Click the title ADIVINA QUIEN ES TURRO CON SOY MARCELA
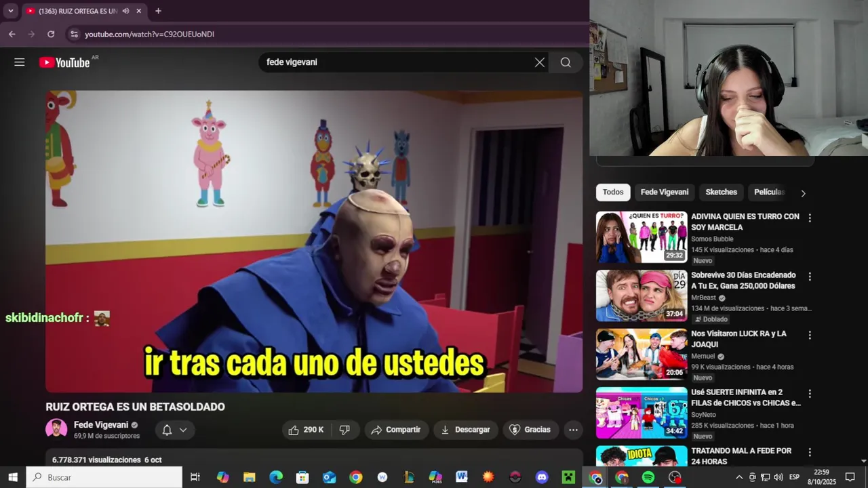 [x=745, y=222]
